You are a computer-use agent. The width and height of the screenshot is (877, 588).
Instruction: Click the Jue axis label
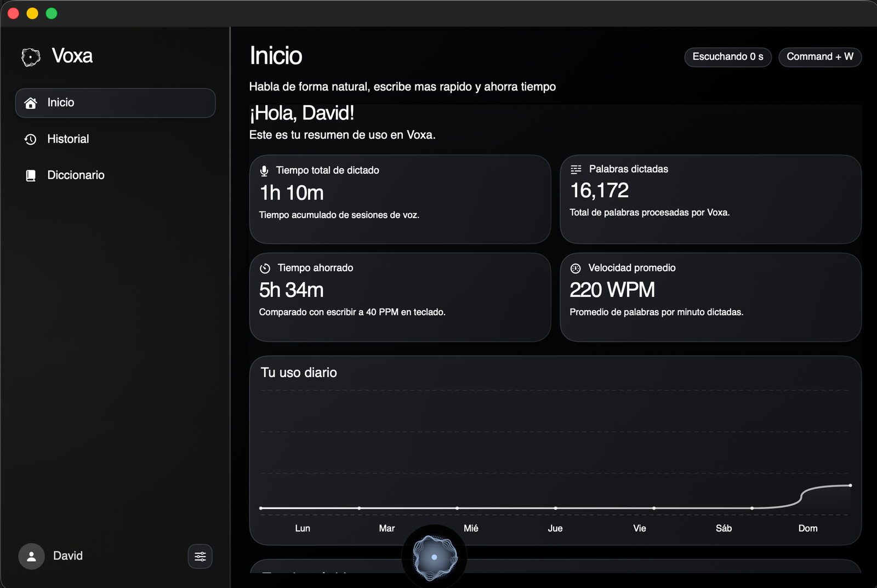(x=555, y=528)
